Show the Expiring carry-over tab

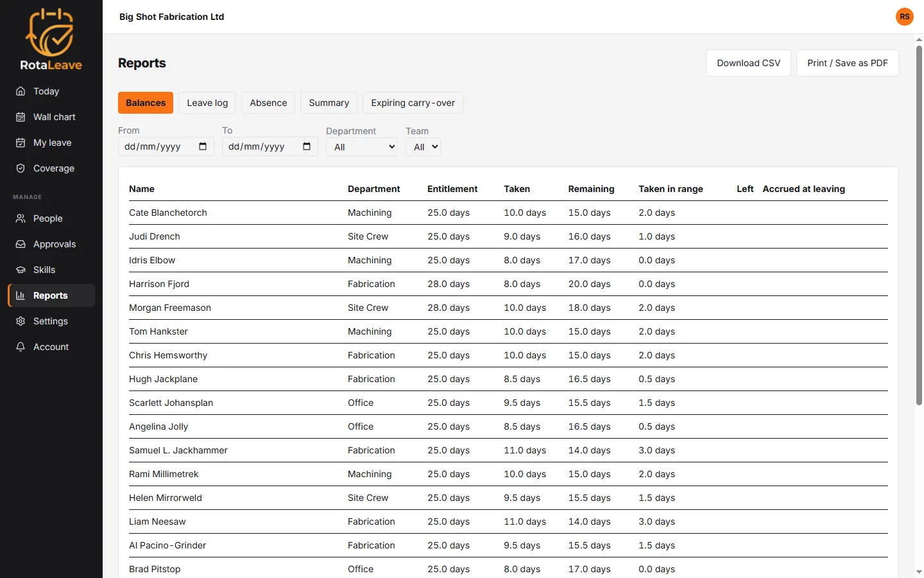click(413, 103)
